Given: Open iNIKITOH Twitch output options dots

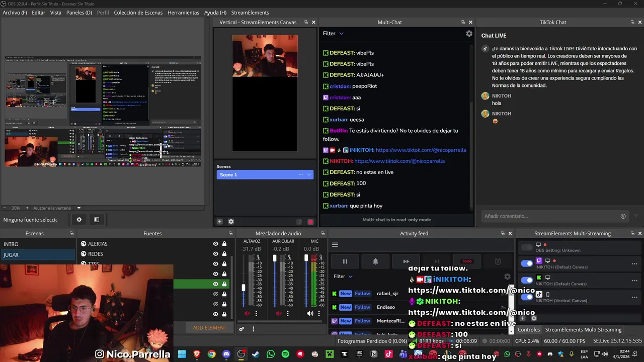Looking at the screenshot, I should (634, 264).
